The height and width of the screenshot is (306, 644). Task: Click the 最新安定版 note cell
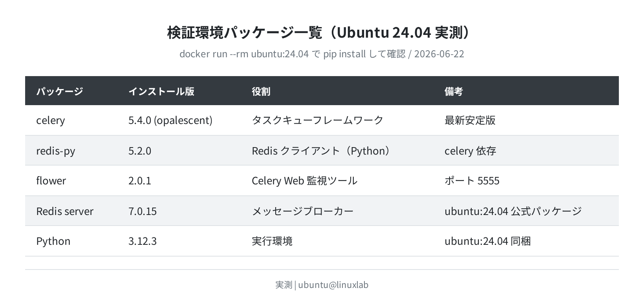(x=470, y=120)
